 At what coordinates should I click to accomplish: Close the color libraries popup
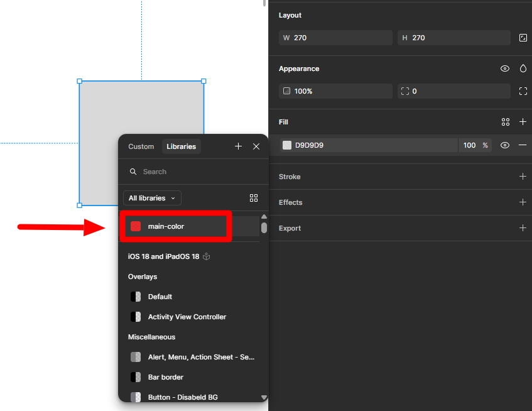256,146
